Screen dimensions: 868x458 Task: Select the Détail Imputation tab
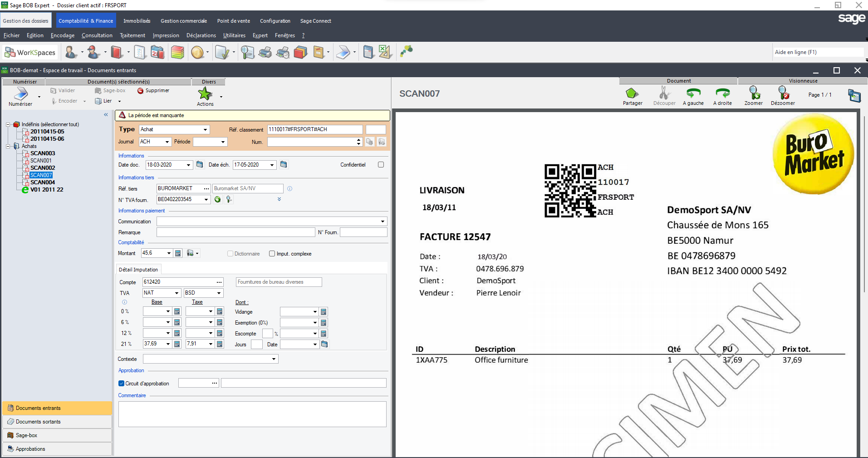click(138, 270)
